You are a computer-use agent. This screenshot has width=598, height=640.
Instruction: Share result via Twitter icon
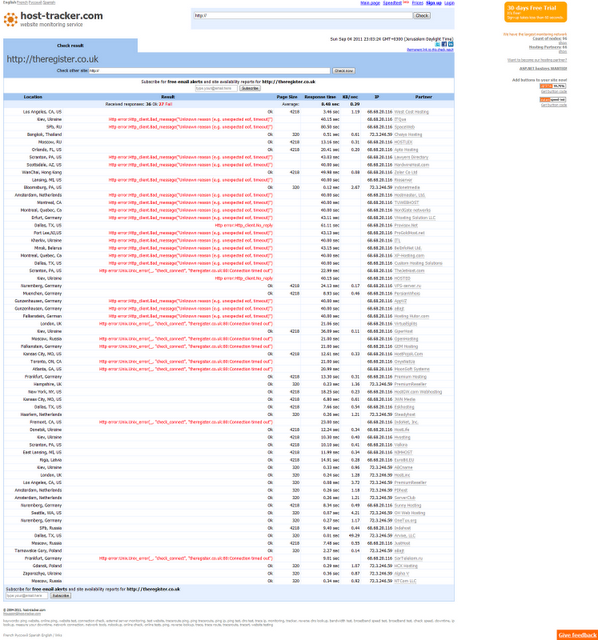pyautogui.click(x=438, y=44)
